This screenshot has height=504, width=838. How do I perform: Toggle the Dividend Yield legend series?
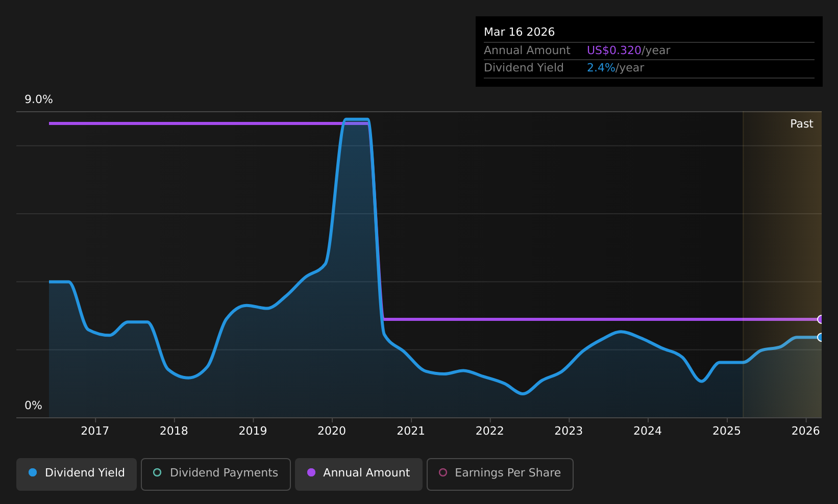(x=77, y=474)
